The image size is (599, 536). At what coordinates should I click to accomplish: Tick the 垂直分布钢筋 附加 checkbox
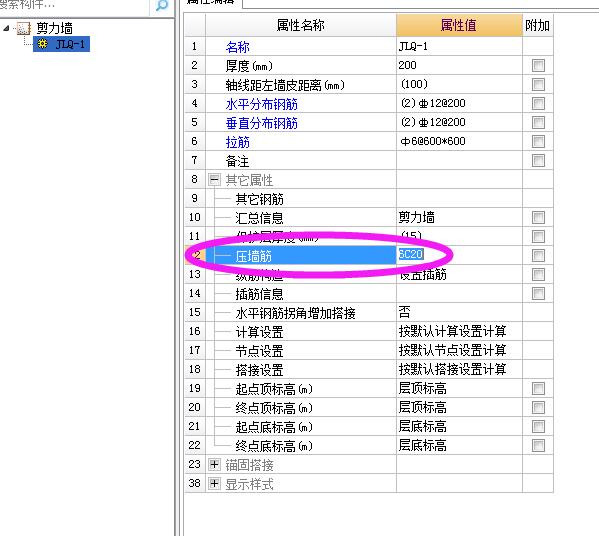click(538, 123)
